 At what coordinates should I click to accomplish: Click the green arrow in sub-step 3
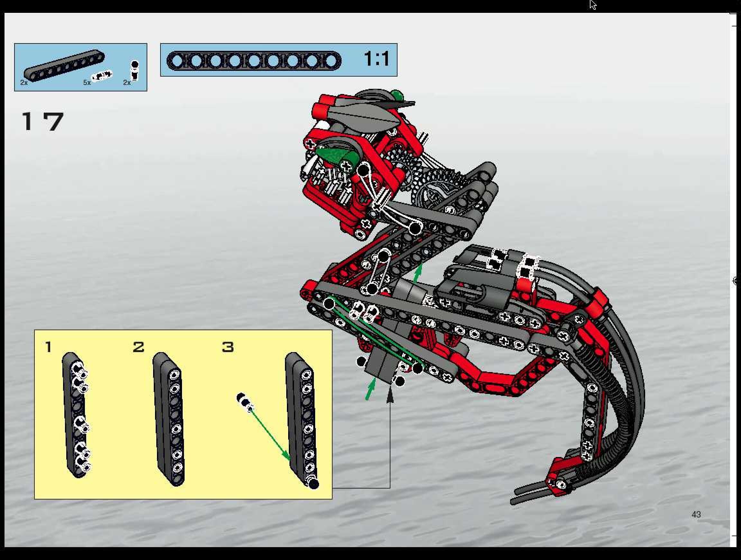pyautogui.click(x=270, y=435)
